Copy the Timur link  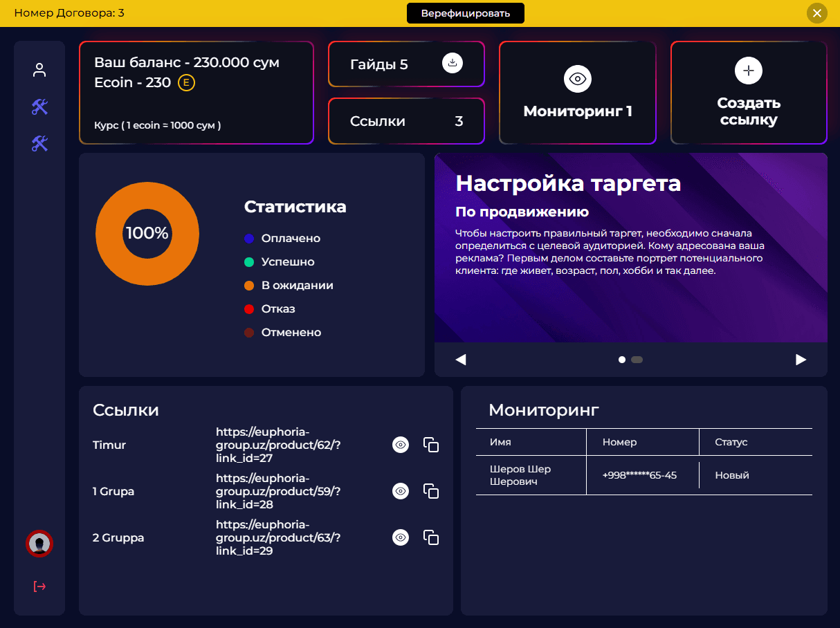click(x=431, y=445)
